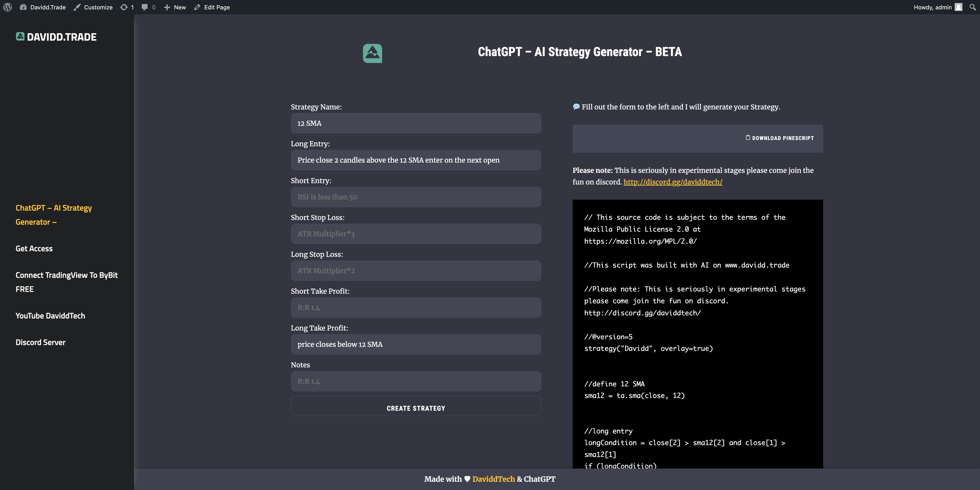
Task: Select the ChatGPT – AI Strategy Generator – BETA heading
Action: (580, 52)
